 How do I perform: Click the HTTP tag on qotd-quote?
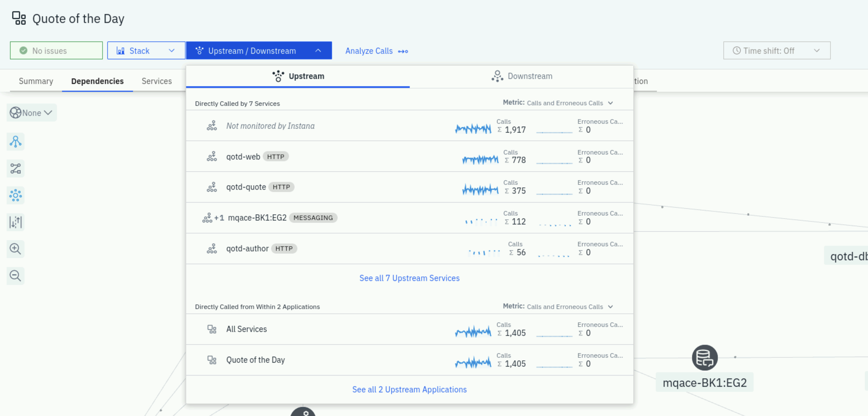281,187
